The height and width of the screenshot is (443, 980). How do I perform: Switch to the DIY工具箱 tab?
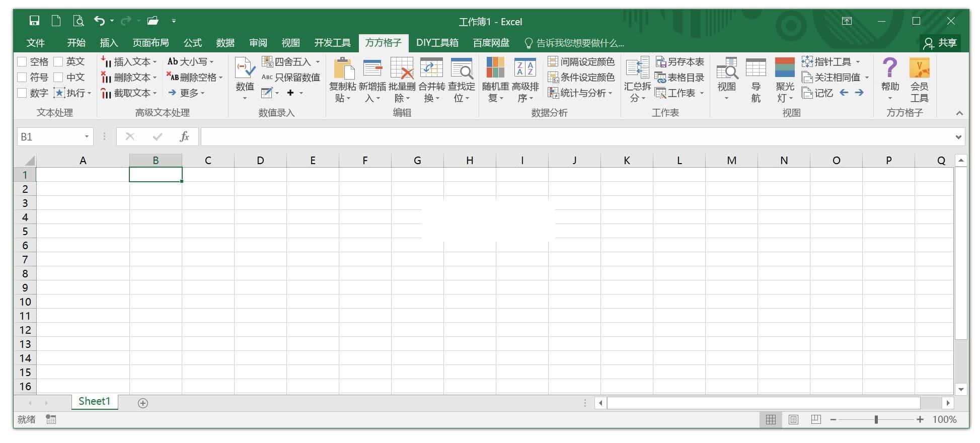click(437, 43)
